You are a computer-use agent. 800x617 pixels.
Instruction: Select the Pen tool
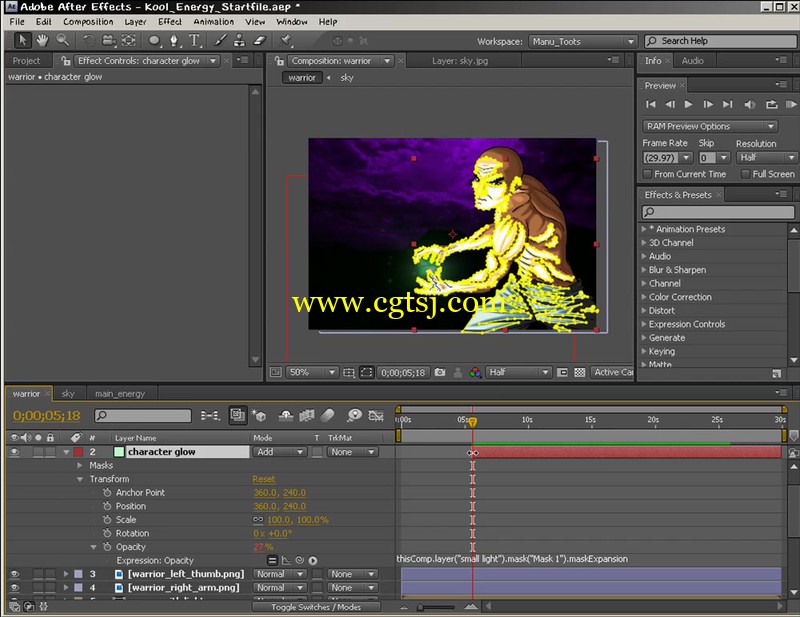(174, 41)
